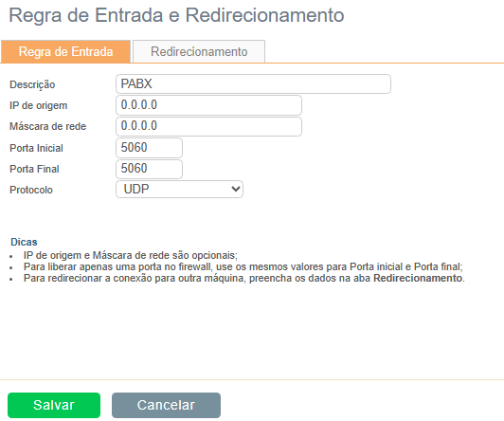
Task: Click the Cancelar button
Action: (166, 405)
